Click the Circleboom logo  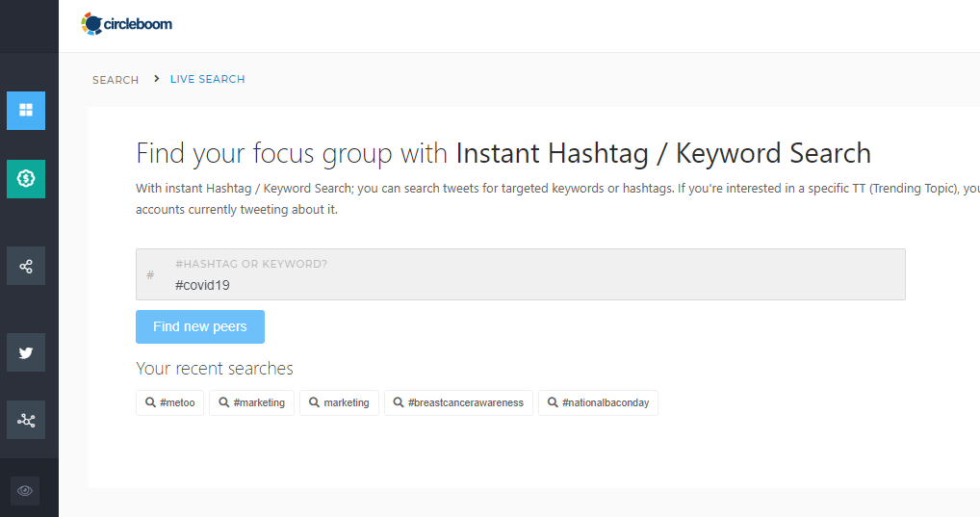tap(127, 24)
